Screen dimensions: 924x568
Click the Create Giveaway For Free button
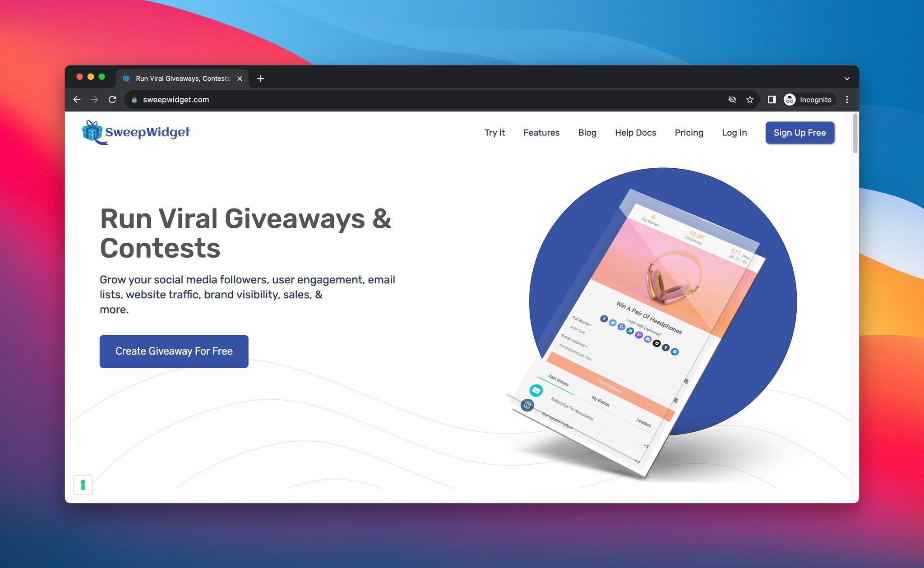pos(174,351)
